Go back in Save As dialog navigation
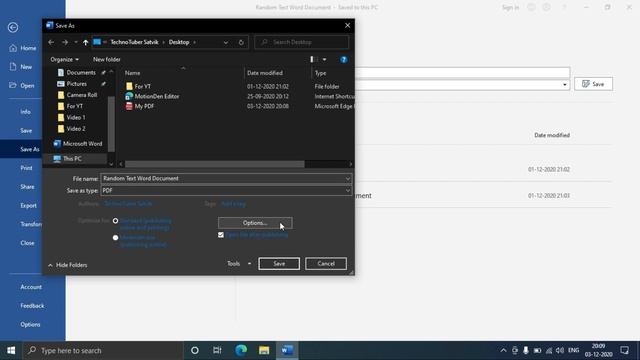The width and height of the screenshot is (640, 360). click(51, 42)
